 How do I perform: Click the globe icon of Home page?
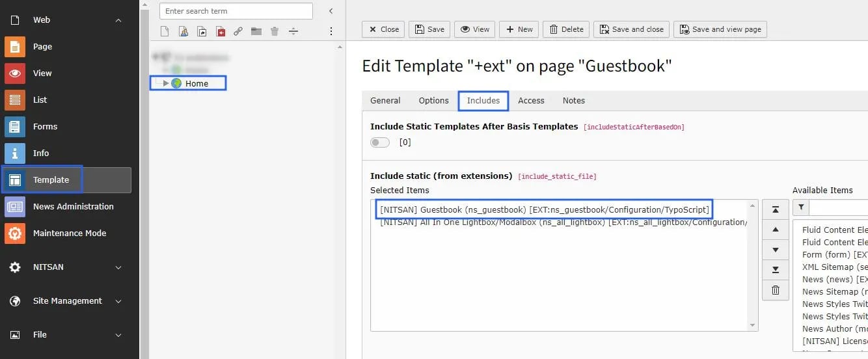(176, 83)
